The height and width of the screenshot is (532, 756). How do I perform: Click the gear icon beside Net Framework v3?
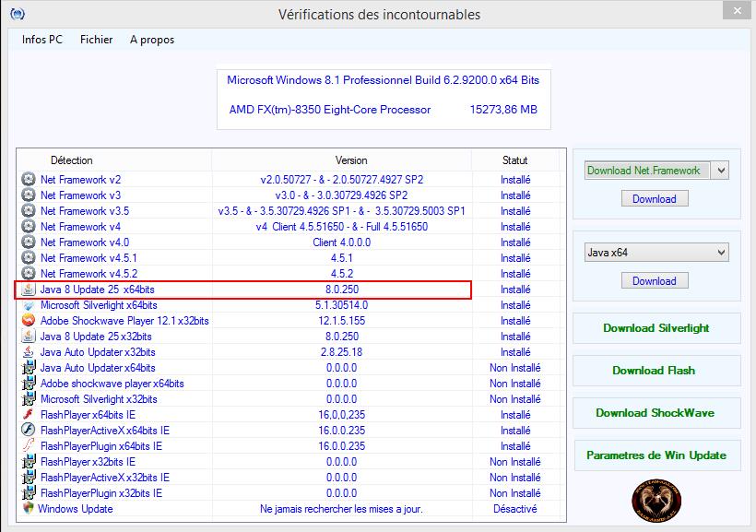pos(29,195)
